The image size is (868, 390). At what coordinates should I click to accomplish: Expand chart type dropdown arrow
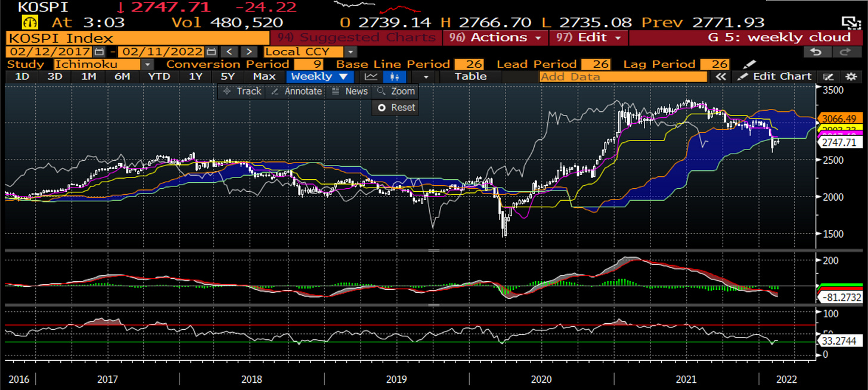point(426,76)
